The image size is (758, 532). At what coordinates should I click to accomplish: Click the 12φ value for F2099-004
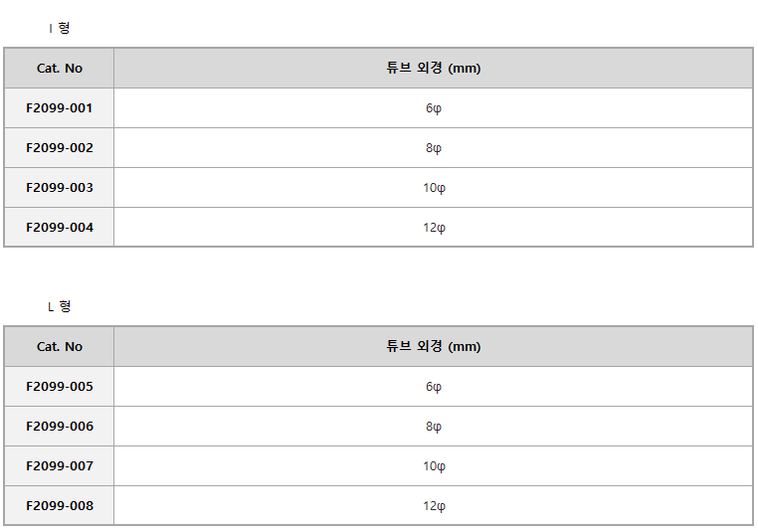pyautogui.click(x=434, y=227)
